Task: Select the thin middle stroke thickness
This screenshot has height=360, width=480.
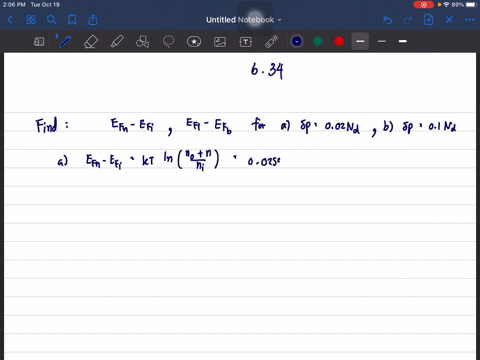Action: coord(382,41)
